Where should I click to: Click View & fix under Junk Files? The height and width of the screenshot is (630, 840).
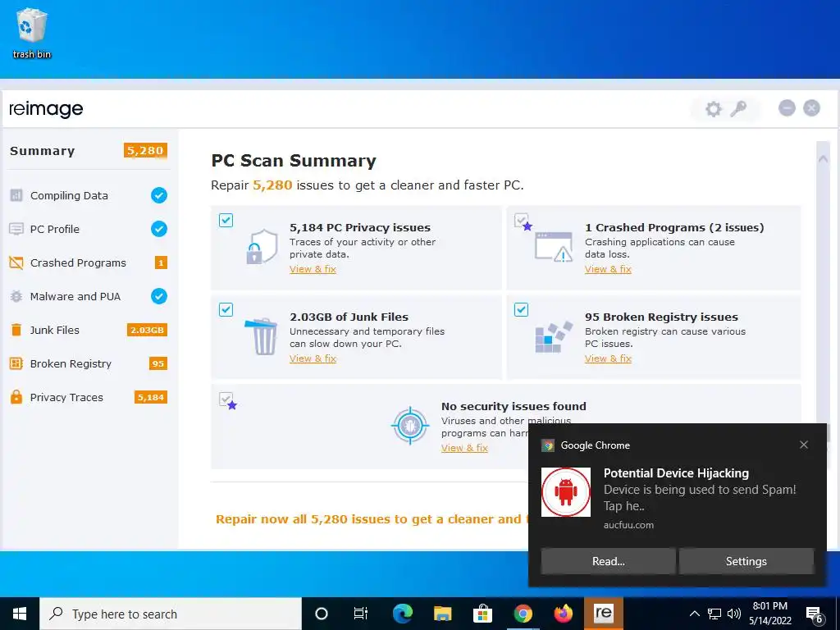(x=313, y=358)
